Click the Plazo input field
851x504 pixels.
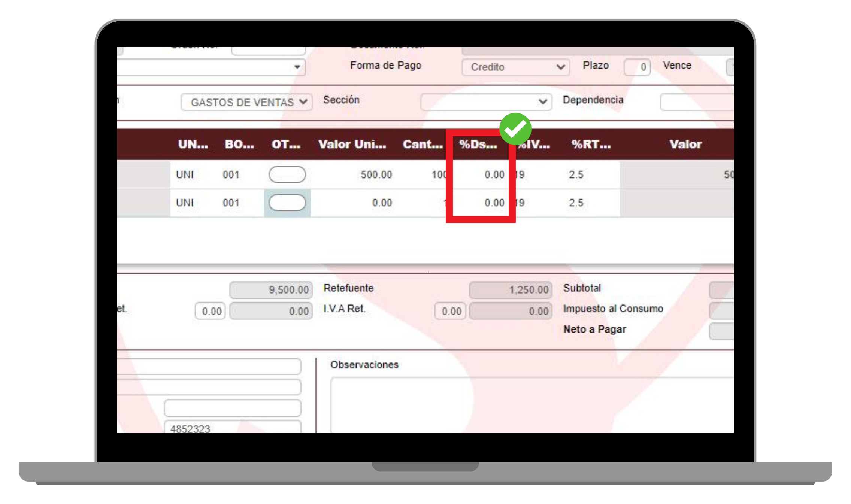637,67
